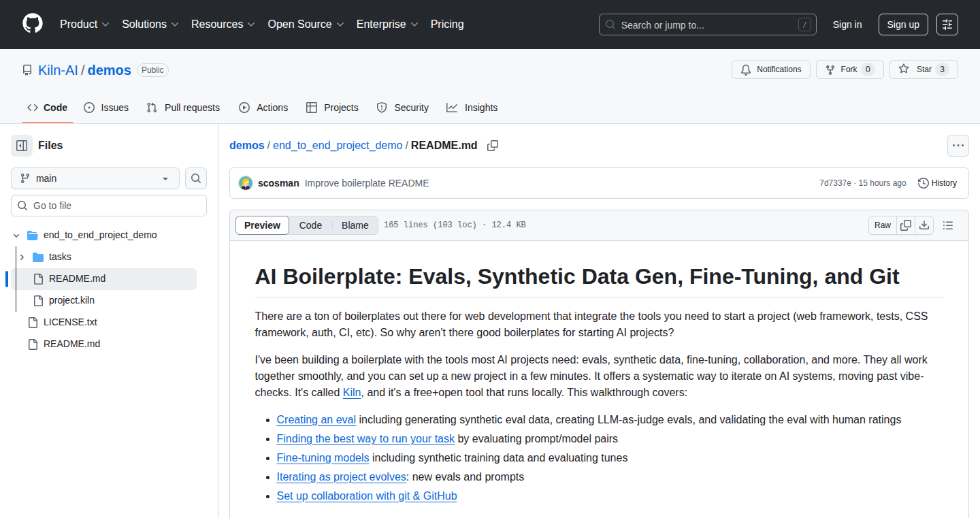Follow the Kiln link in the README
The image size is (980, 518).
pyautogui.click(x=353, y=392)
